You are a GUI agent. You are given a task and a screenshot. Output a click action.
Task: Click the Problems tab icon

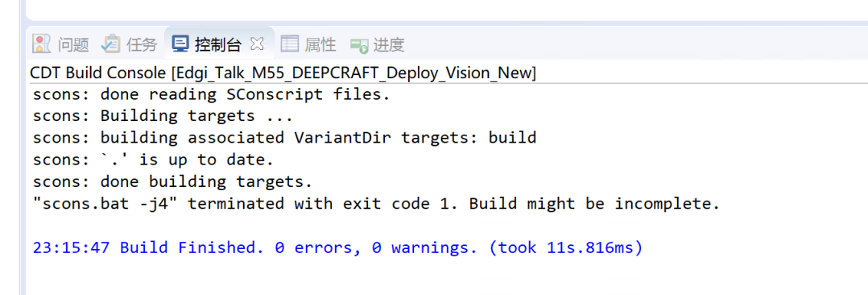coord(42,44)
